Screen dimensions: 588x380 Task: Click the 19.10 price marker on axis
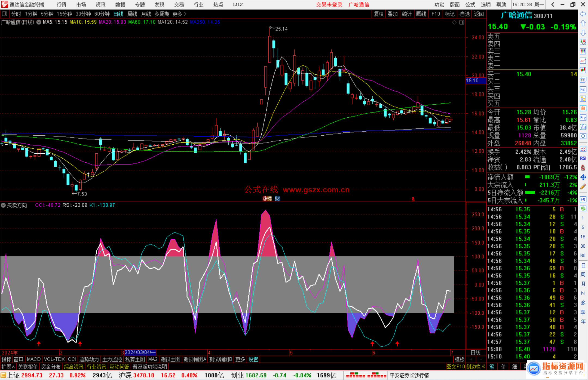coord(476,80)
